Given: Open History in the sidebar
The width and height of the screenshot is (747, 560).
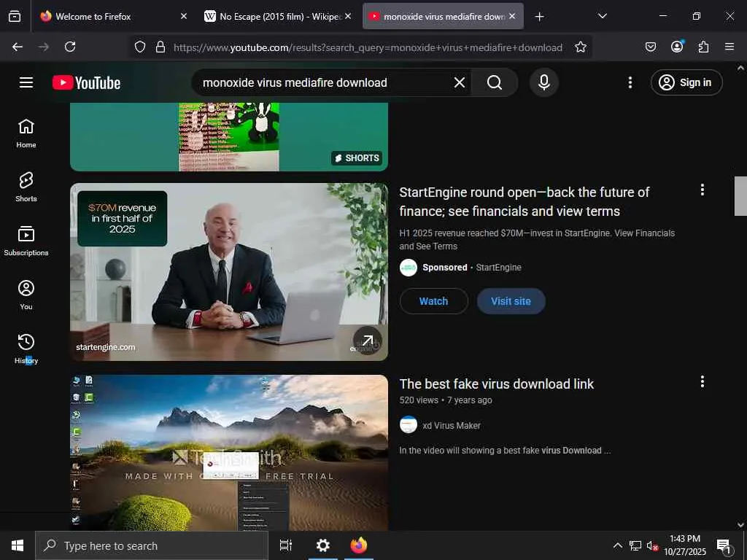Looking at the screenshot, I should 26,349.
